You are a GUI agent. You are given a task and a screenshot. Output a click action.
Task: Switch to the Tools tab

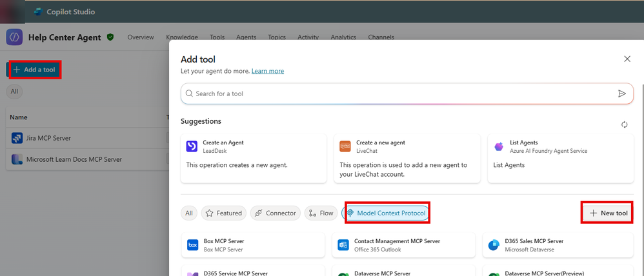217,37
